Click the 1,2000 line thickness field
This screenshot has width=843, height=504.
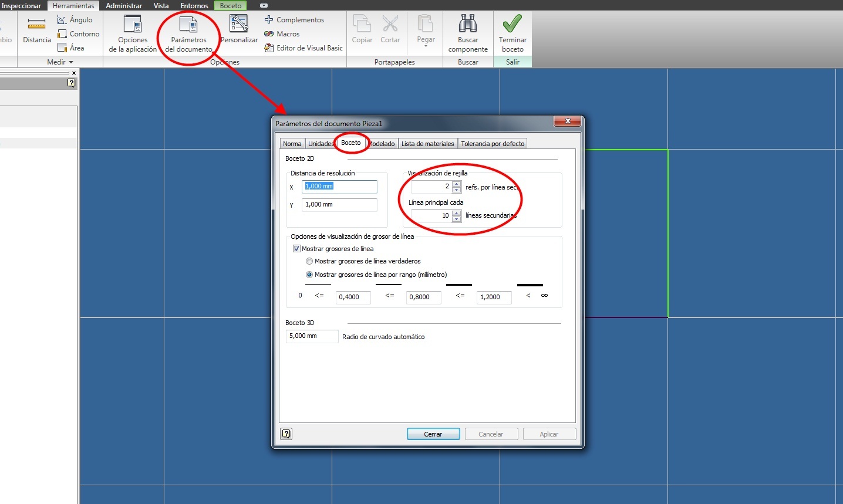coord(494,297)
